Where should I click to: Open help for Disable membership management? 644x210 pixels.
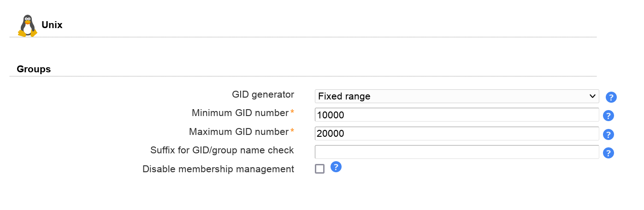[336, 167]
